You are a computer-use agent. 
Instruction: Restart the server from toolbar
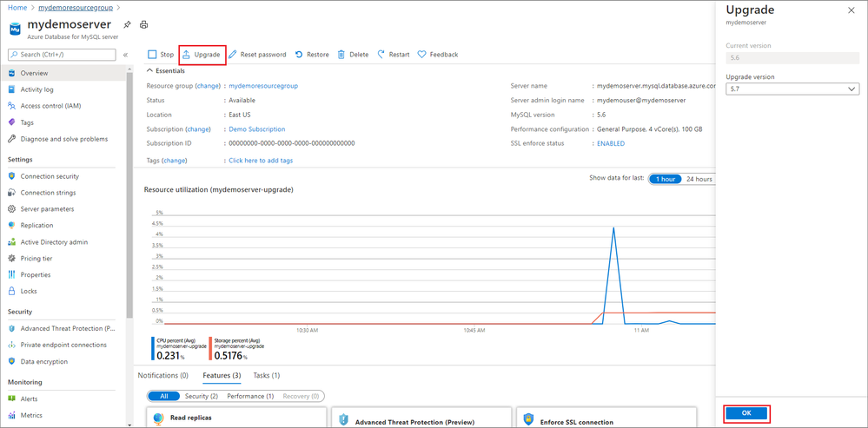coord(394,54)
